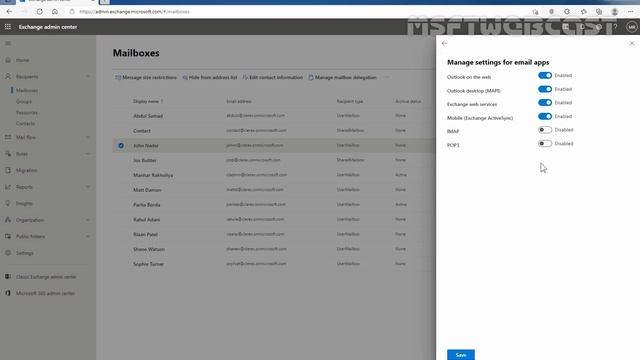This screenshot has width=640, height=360.
Task: Click the Recipient type column header
Action: point(349,101)
